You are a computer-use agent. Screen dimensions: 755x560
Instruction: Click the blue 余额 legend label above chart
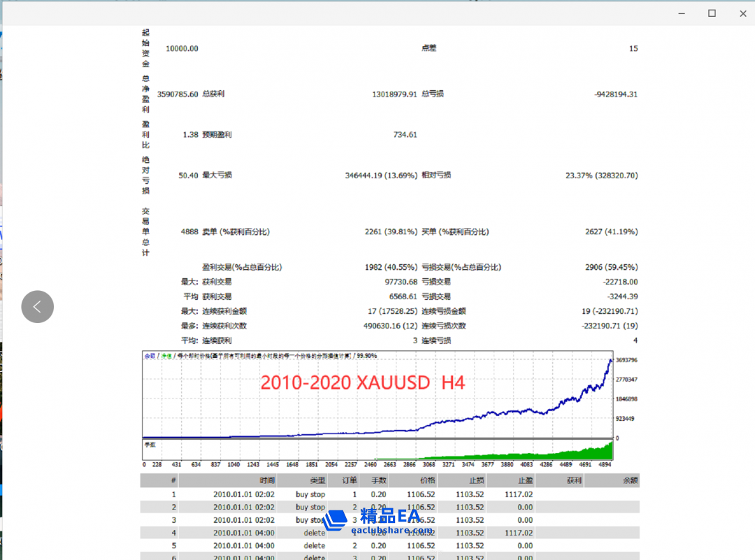click(x=150, y=356)
